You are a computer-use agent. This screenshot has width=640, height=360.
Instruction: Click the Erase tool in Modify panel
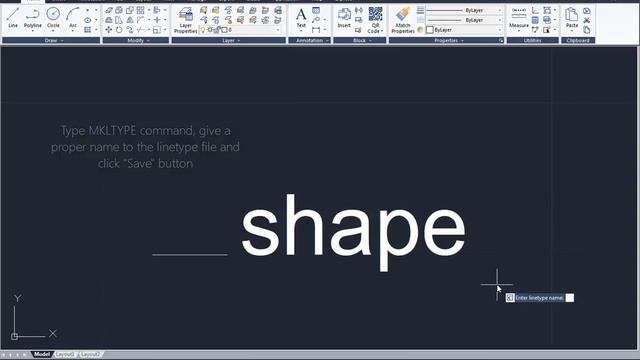[109, 10]
